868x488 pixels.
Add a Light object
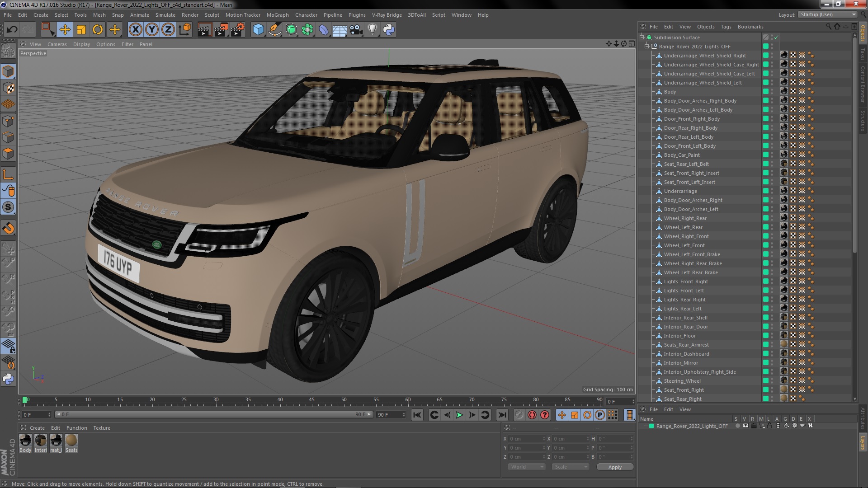(x=372, y=30)
